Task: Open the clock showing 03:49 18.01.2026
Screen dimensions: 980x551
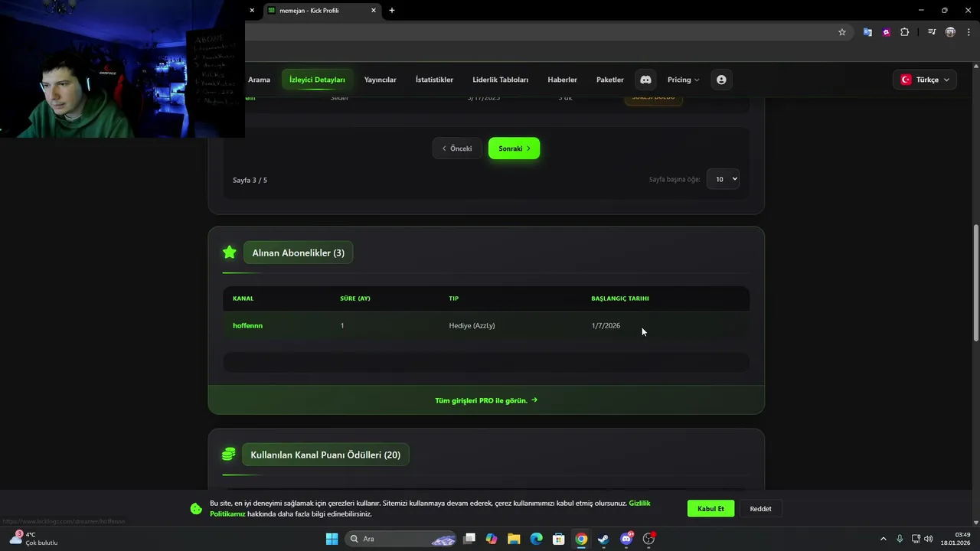Action: [957, 539]
